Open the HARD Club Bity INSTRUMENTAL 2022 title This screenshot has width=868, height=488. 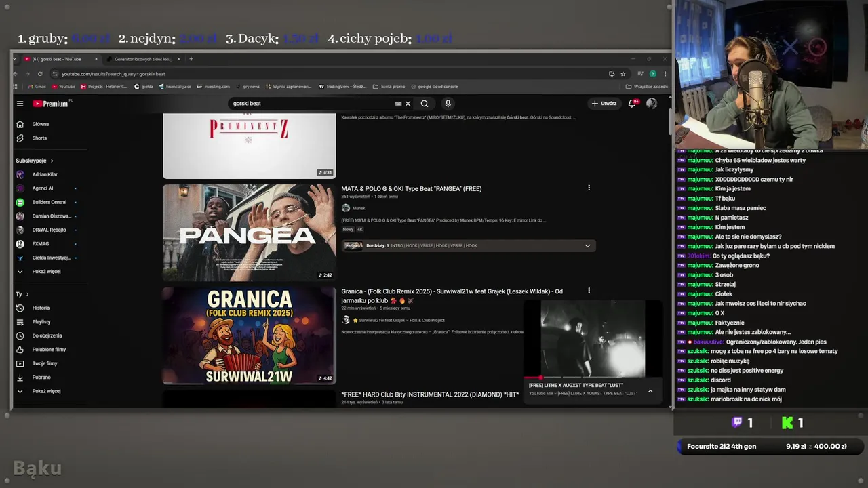(430, 394)
